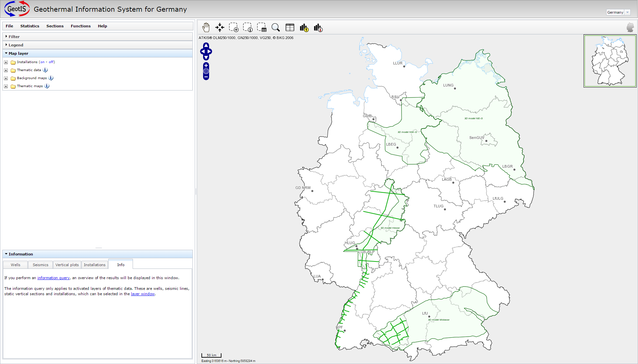
Task: Switch to the Wells tab
Action: point(15,265)
